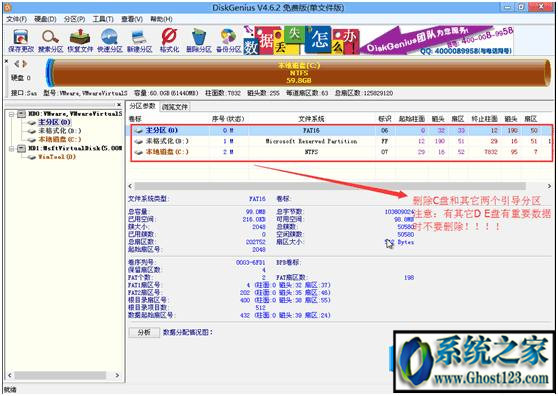558x396 pixels.
Task: Click the Delete Partition (删除分区) icon
Action: [x=199, y=41]
